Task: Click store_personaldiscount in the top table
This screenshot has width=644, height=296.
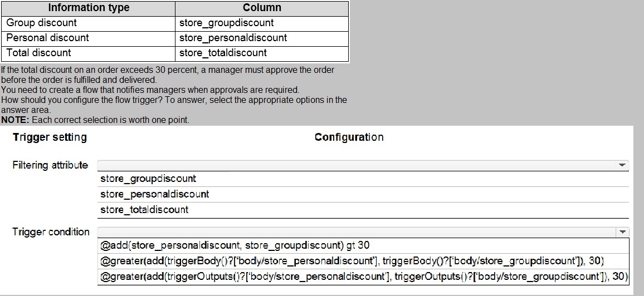Action: coord(233,38)
